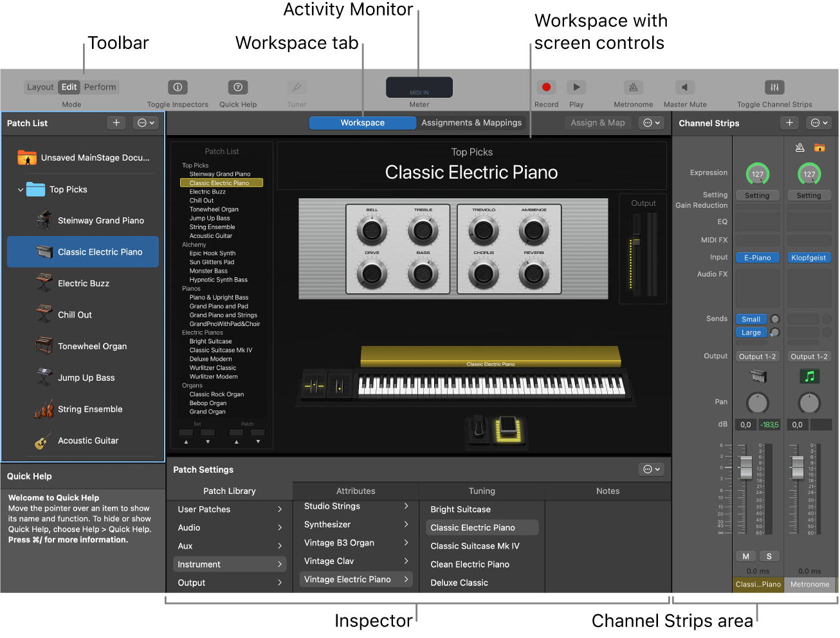
Task: Expand the Instrument category in Patch Library
Action: point(229,564)
